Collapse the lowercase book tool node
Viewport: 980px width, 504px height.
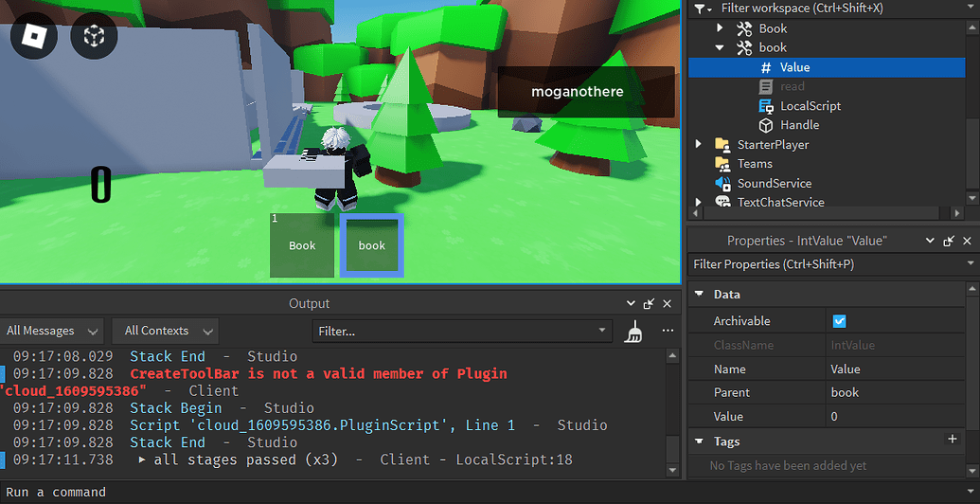(x=720, y=47)
